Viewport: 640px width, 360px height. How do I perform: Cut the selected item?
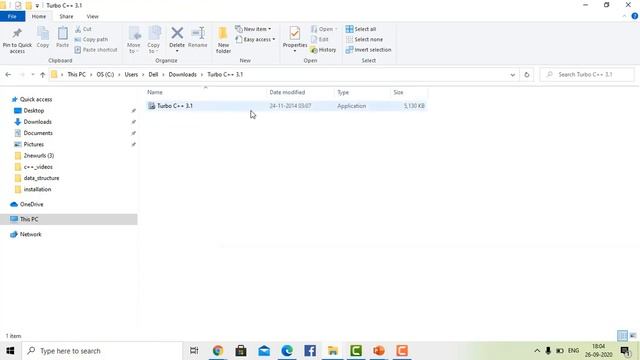[83, 29]
